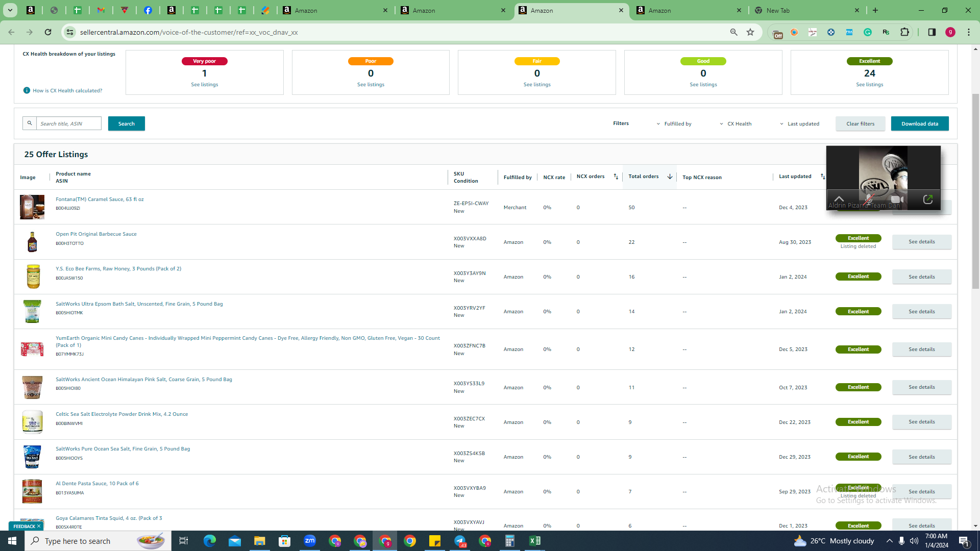Open File Explorer from the taskbar
The width and height of the screenshot is (980, 551).
(260, 541)
